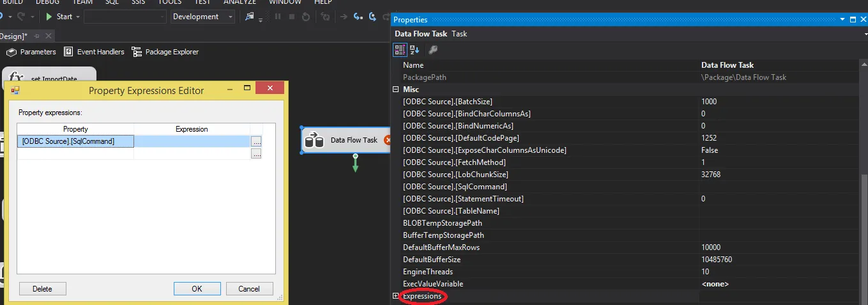Screen dimensions: 868x305
Task: Click the Restart debug icon
Action: click(x=306, y=17)
